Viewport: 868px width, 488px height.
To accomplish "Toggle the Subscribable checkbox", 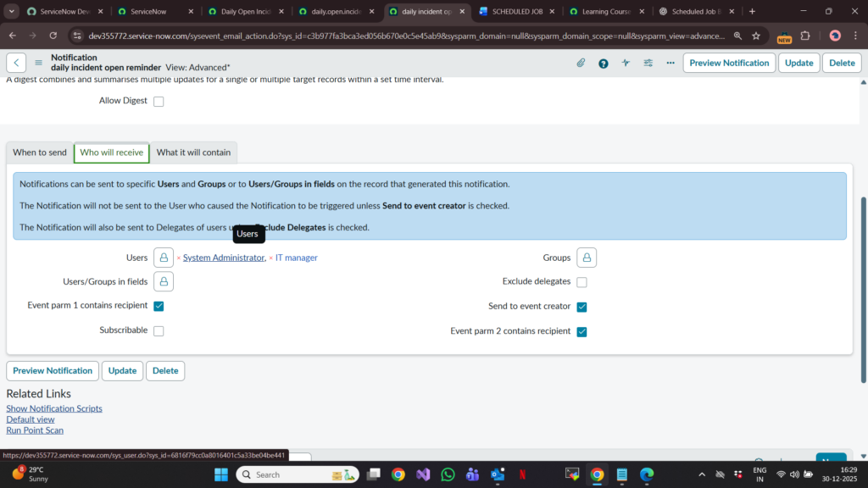I will (x=159, y=331).
